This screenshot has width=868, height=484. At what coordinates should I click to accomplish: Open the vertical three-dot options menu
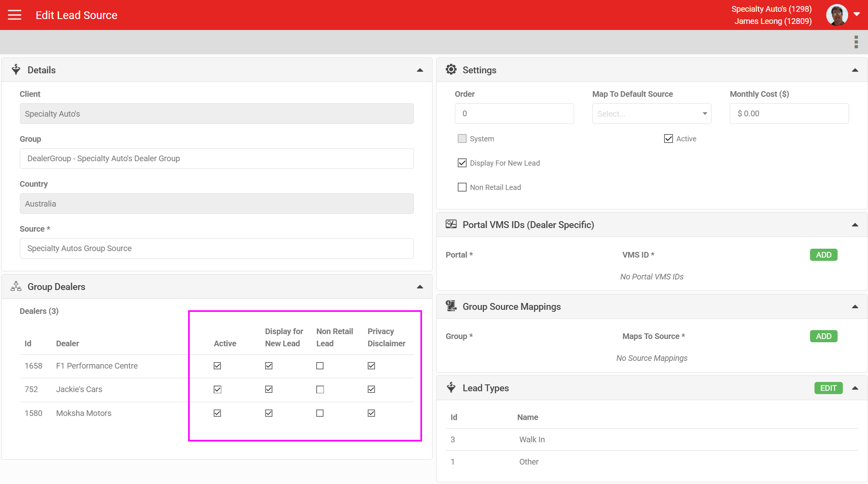856,42
